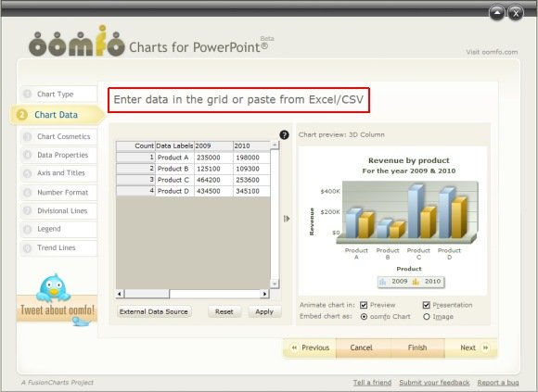538x392 pixels.
Task: Select the Product B cell
Action: (174, 169)
